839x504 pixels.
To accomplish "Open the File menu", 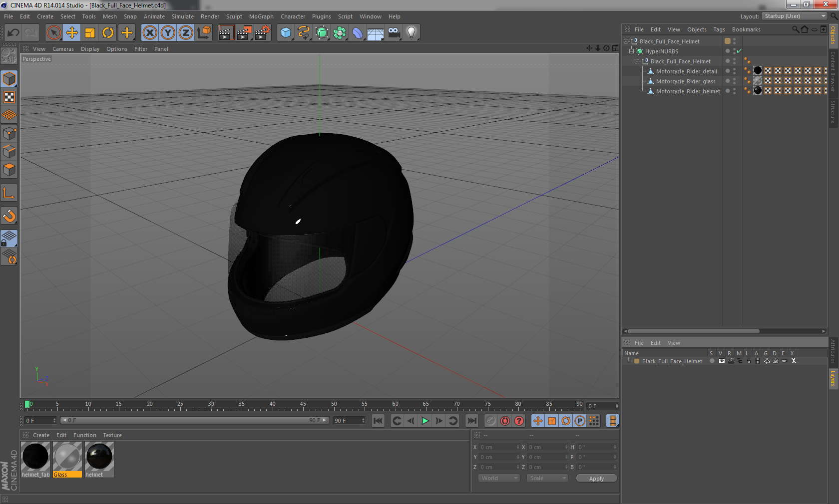I will tap(8, 16).
